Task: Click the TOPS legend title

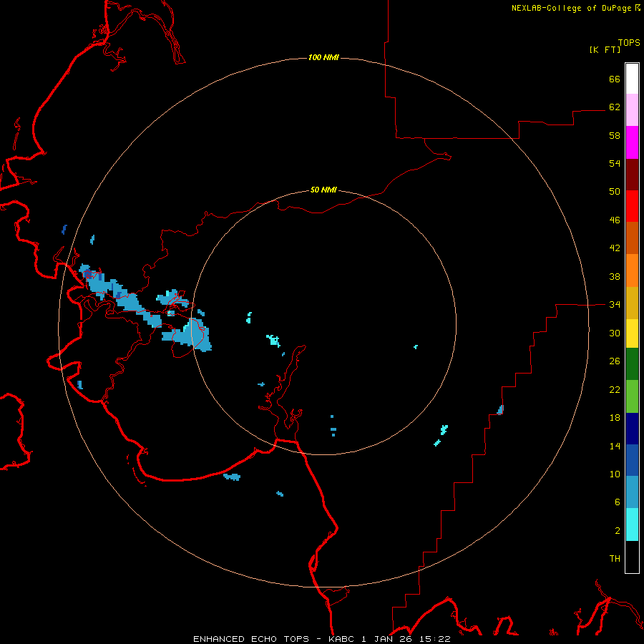Action: point(629,42)
